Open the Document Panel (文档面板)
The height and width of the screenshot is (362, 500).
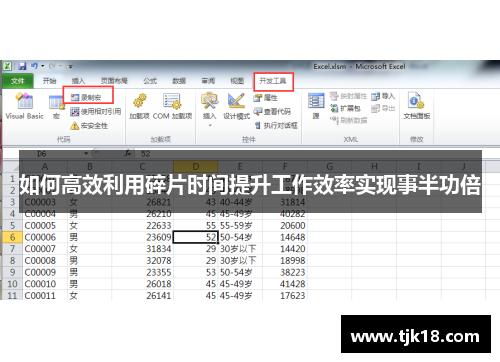(416, 106)
